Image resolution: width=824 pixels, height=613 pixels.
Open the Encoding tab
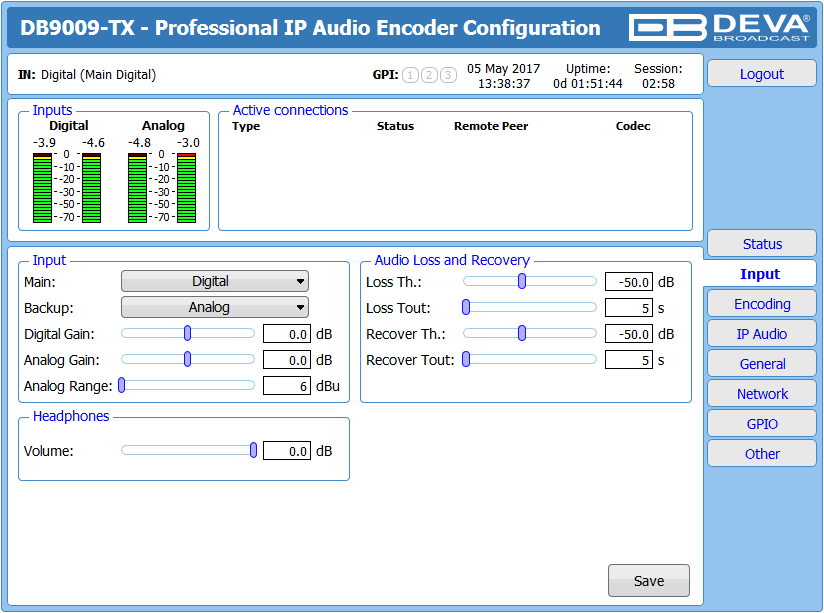click(x=761, y=304)
